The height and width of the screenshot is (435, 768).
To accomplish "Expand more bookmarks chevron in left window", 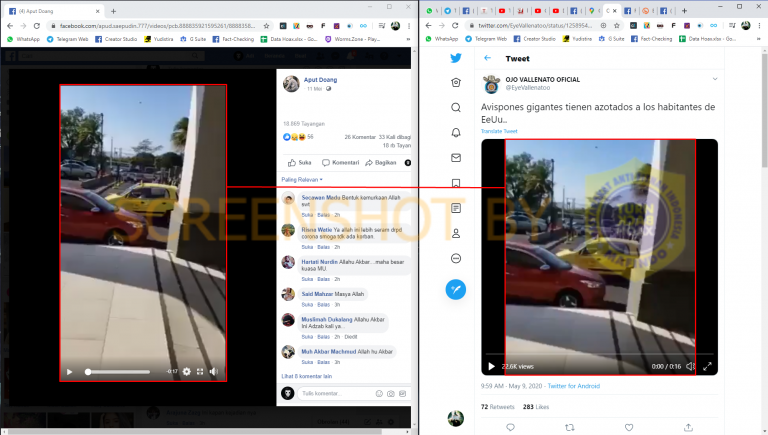I will coord(408,39).
